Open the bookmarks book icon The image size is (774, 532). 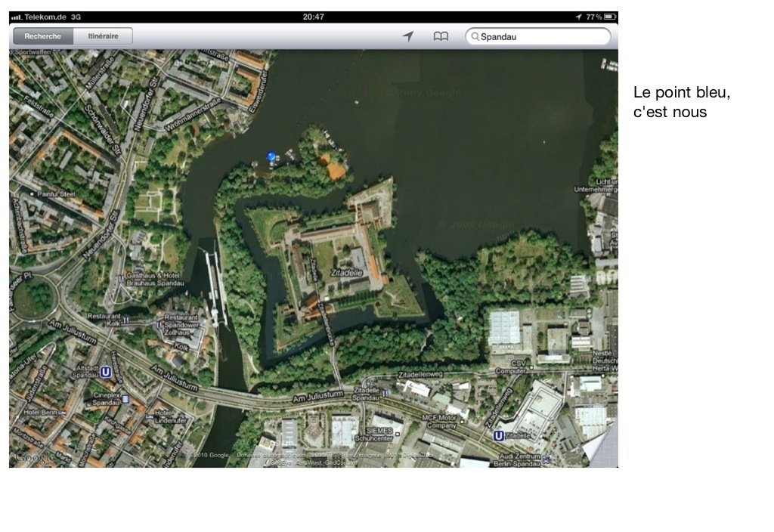pyautogui.click(x=441, y=36)
